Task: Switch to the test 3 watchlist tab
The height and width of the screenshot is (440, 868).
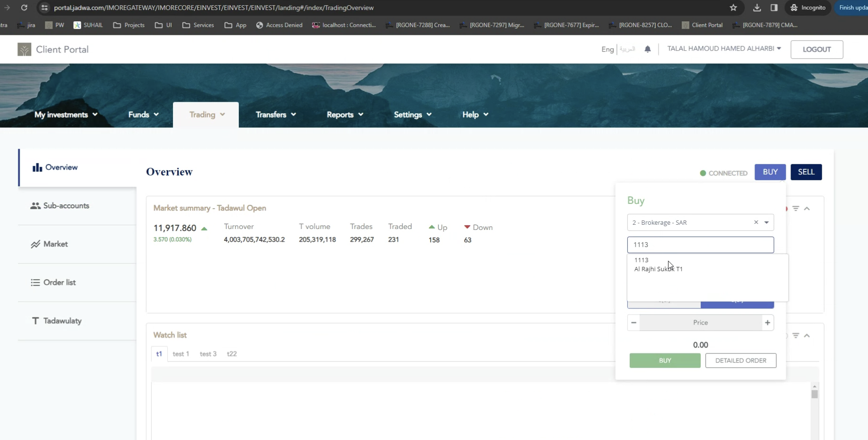Action: pyautogui.click(x=208, y=354)
